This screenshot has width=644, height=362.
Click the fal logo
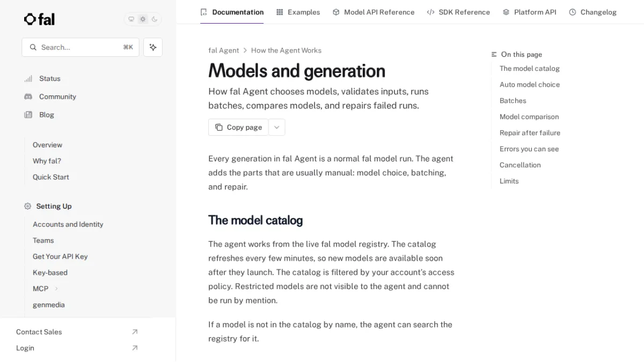point(39,19)
